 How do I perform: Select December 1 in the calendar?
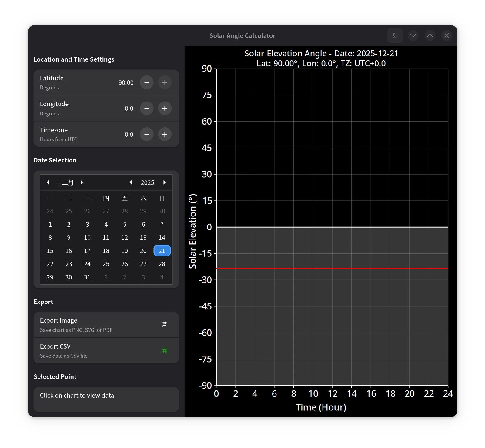coord(50,225)
